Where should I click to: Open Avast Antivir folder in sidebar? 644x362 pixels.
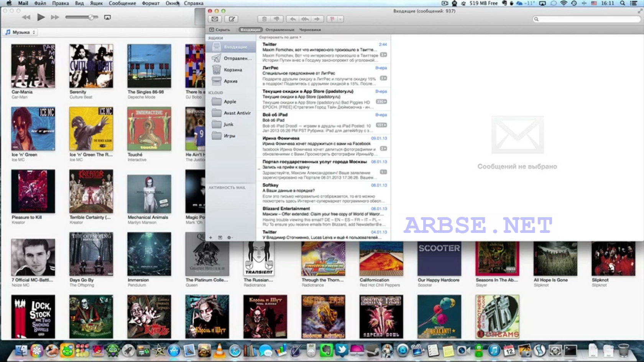(231, 113)
